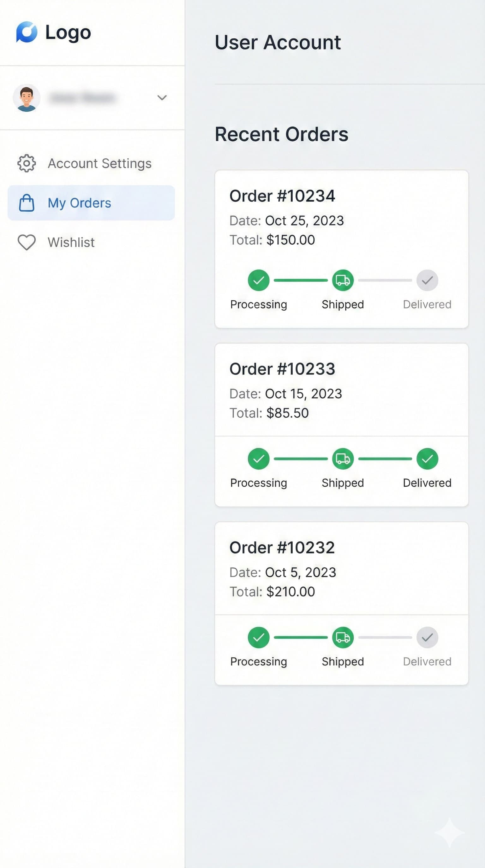Click progress line between Shipped and Delivered on Order #10233

click(x=385, y=459)
